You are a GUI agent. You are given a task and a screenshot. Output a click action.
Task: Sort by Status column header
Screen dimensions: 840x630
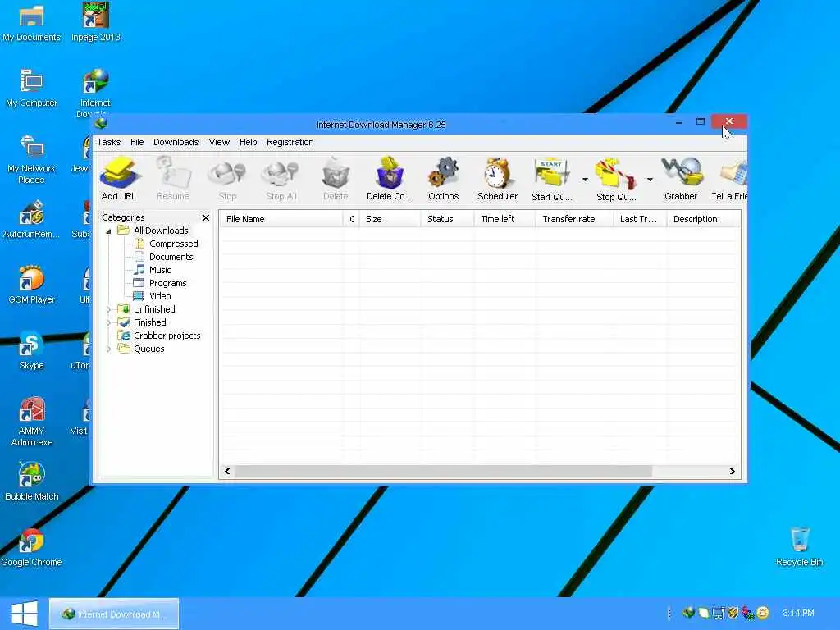pyautogui.click(x=447, y=219)
